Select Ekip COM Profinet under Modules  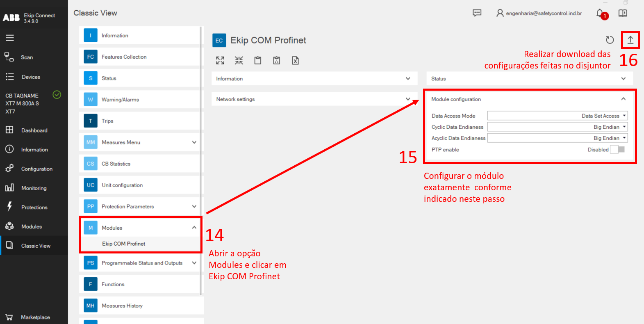pos(124,244)
